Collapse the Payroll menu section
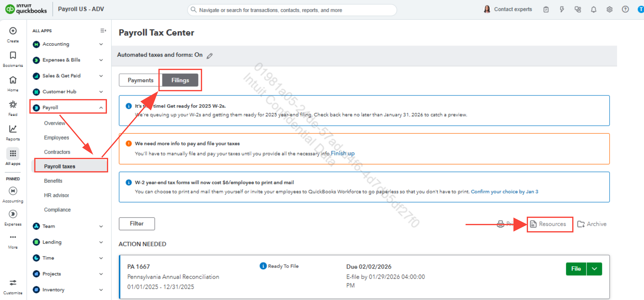The height and width of the screenshot is (300, 644). [x=101, y=108]
